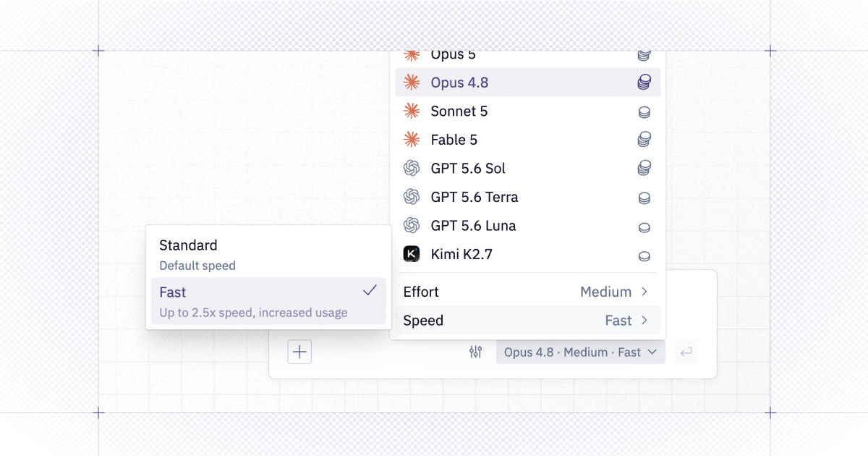Click the "Up to 2.5x speed, increased usage" text
This screenshot has height=456, width=868.
pyautogui.click(x=253, y=313)
